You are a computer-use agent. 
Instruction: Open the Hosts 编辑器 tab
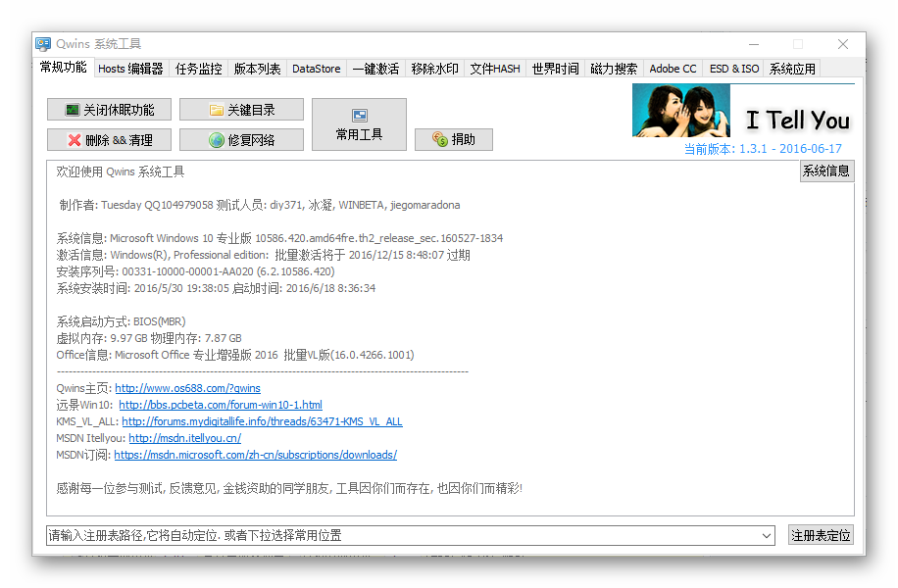pyautogui.click(x=130, y=69)
